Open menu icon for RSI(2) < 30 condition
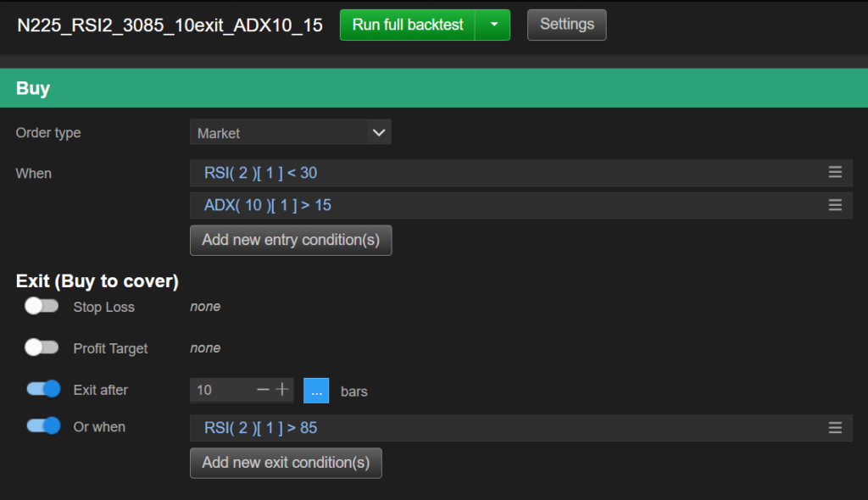The width and height of the screenshot is (868, 500). 835,173
